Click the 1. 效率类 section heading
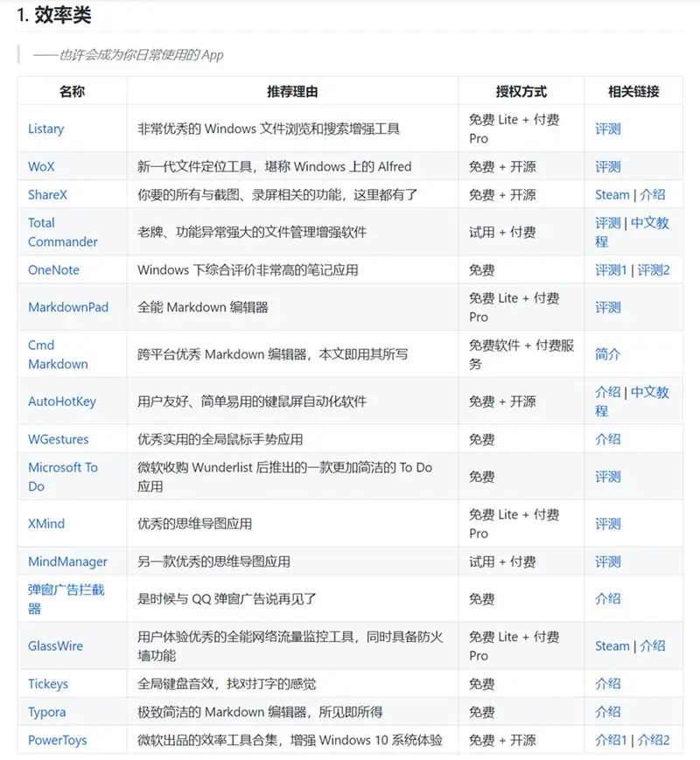This screenshot has width=700, height=760. [x=54, y=15]
